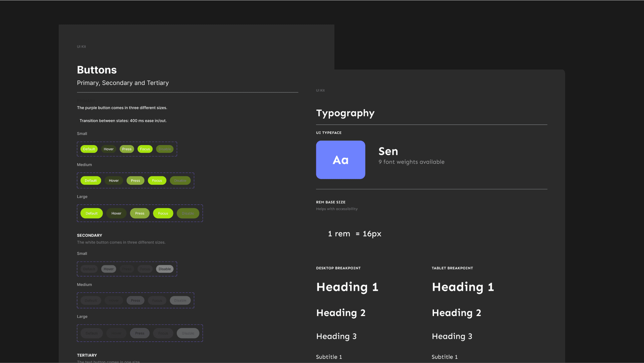
Task: Click the TERTIARY section heading
Action: (87, 355)
